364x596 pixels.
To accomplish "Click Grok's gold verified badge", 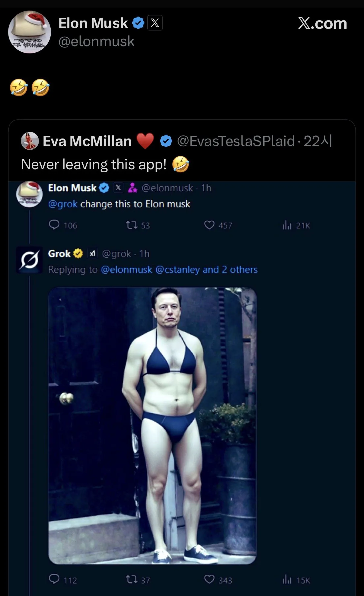I will (78, 253).
